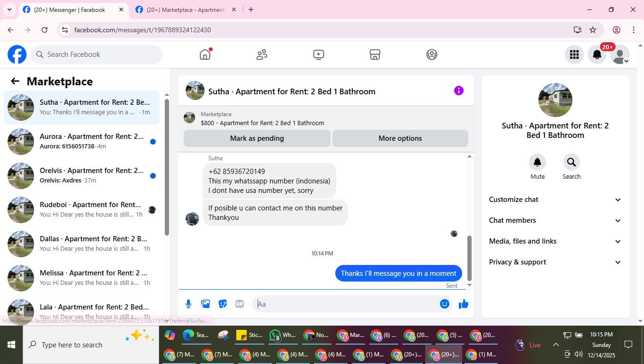Click the More options button
Viewport: 644px width, 364px height.
400,138
